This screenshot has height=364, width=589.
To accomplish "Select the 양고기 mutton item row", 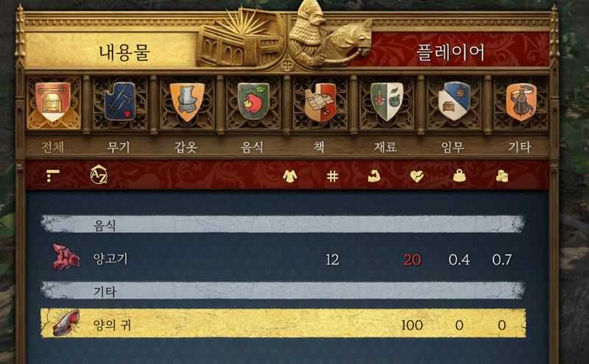I will click(x=283, y=259).
